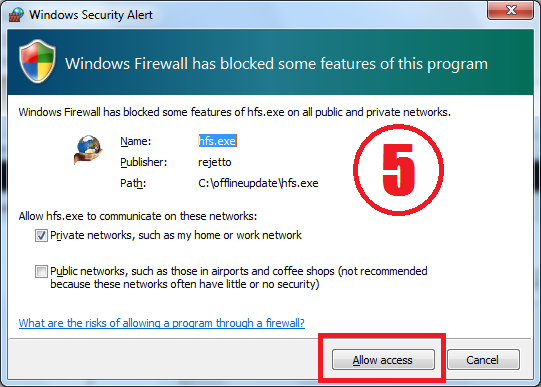The image size is (541, 387).
Task: Enable the Public networks checkbox
Action: pos(41,271)
